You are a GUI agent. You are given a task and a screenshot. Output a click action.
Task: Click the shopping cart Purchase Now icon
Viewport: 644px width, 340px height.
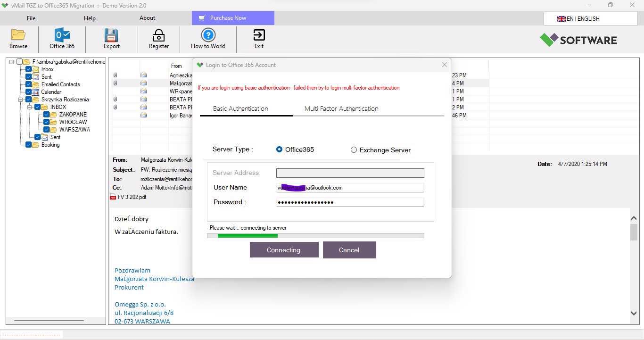click(x=202, y=18)
